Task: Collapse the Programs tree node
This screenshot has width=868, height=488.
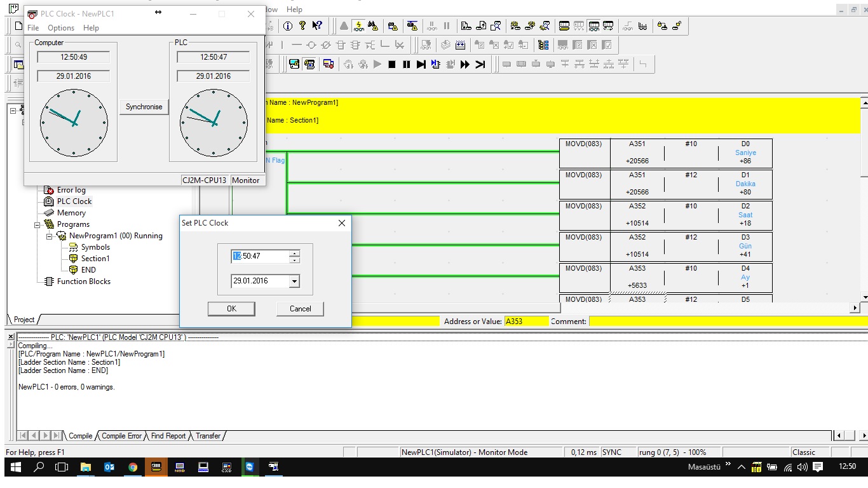Action: tap(37, 224)
